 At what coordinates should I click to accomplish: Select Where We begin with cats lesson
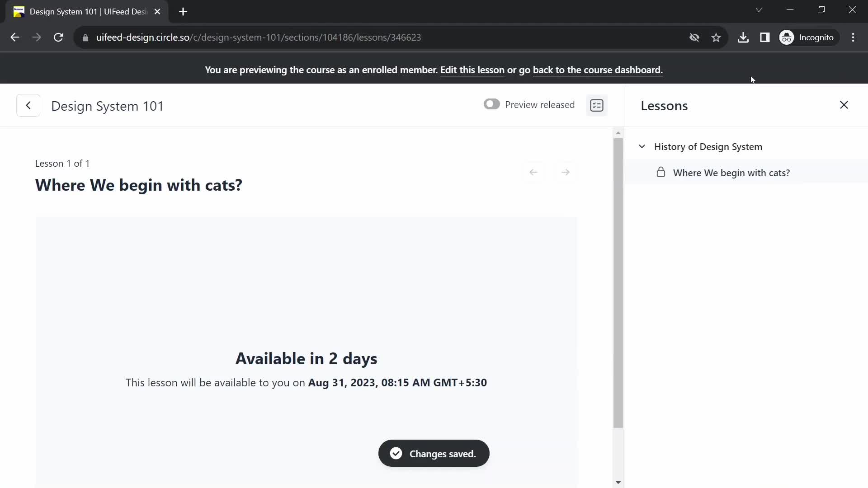[x=731, y=173]
